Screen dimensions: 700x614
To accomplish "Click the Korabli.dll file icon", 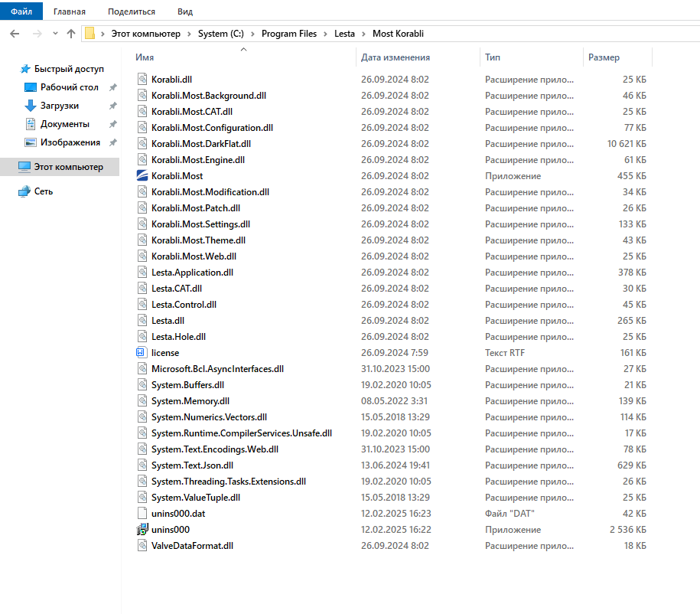I will (x=142, y=79).
